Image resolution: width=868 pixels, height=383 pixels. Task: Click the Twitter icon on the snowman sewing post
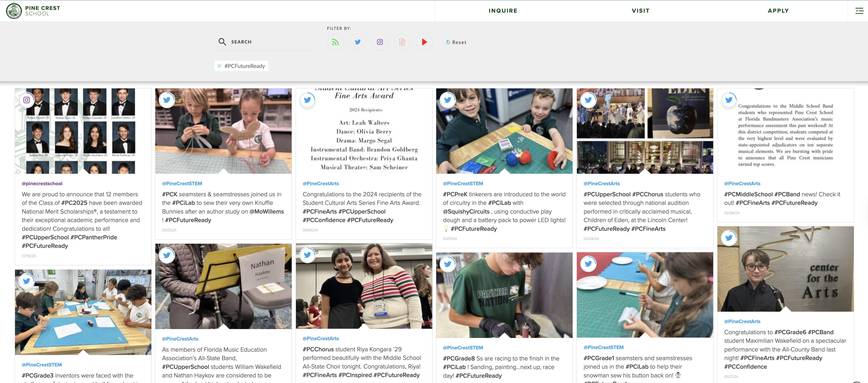[x=588, y=264]
